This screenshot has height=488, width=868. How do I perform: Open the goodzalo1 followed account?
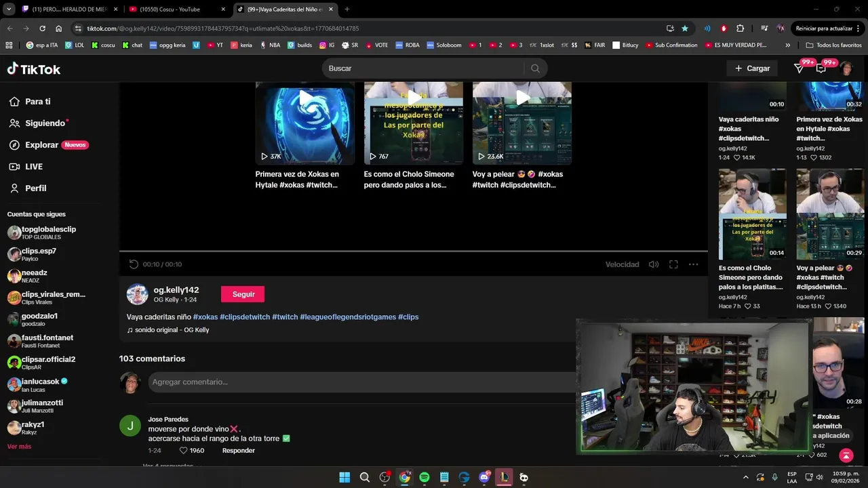click(33, 319)
